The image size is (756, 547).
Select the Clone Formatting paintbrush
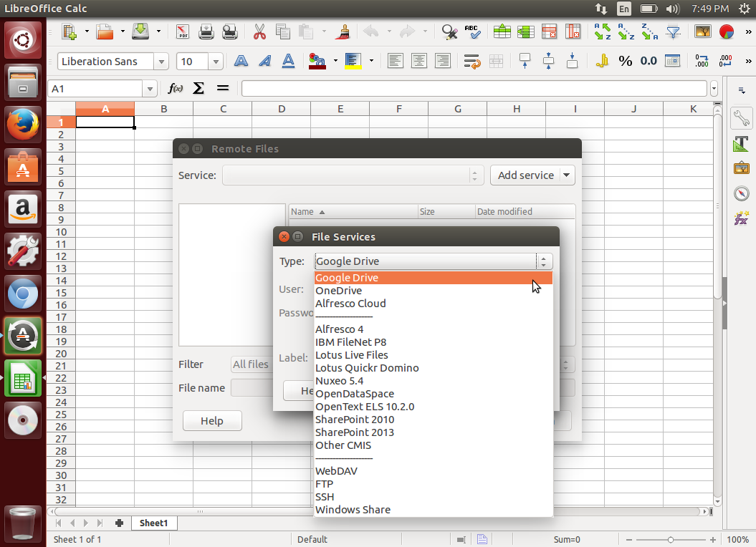pos(343,32)
